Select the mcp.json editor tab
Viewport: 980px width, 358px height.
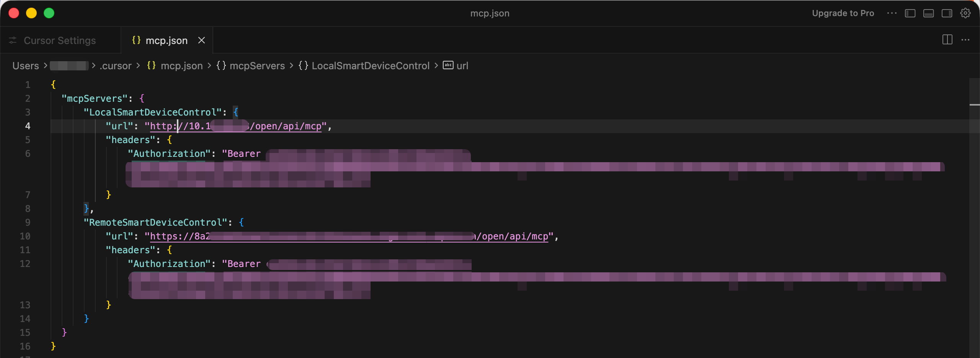(x=167, y=40)
